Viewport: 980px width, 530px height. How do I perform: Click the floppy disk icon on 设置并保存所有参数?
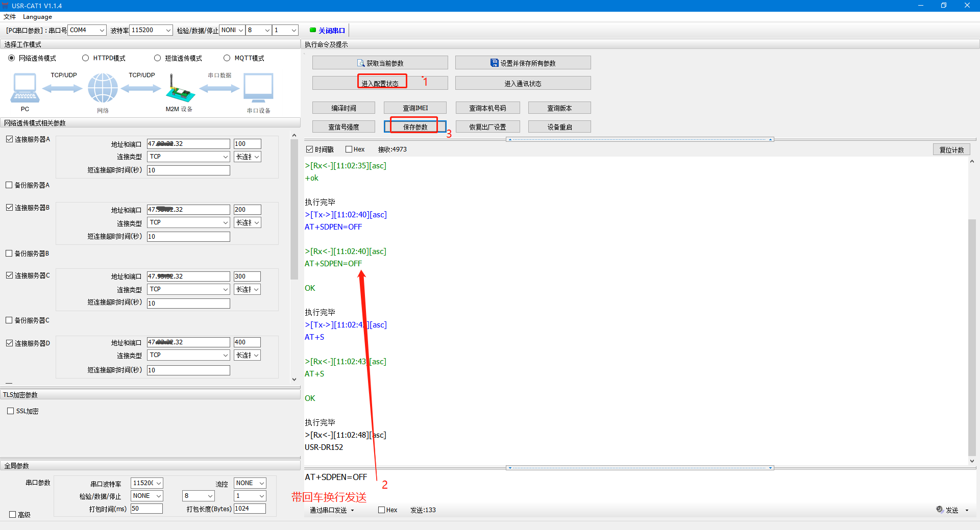[494, 63]
